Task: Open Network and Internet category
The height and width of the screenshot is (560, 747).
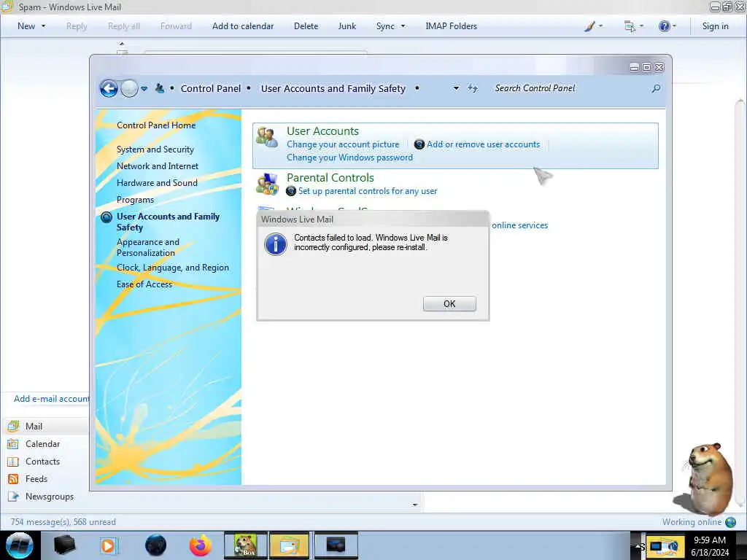Action: [158, 166]
